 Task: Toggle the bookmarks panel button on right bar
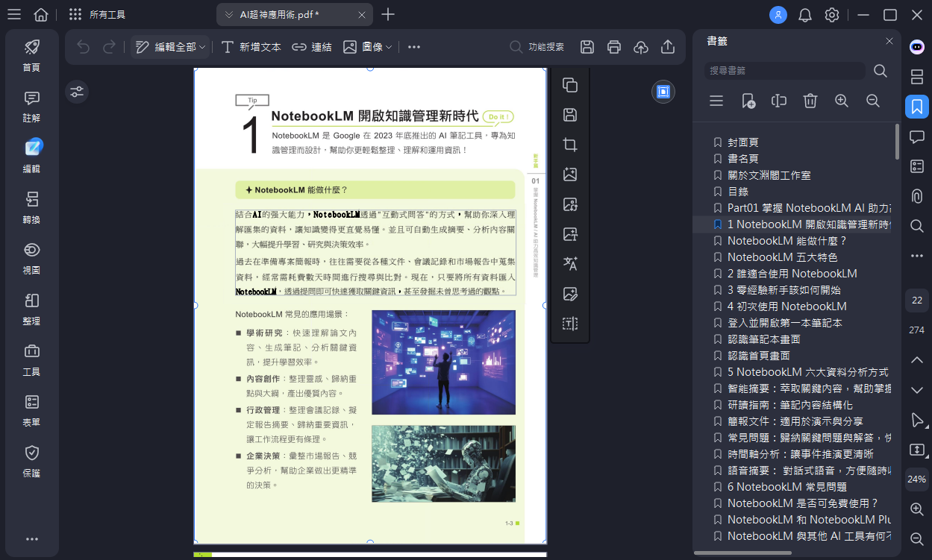917,107
